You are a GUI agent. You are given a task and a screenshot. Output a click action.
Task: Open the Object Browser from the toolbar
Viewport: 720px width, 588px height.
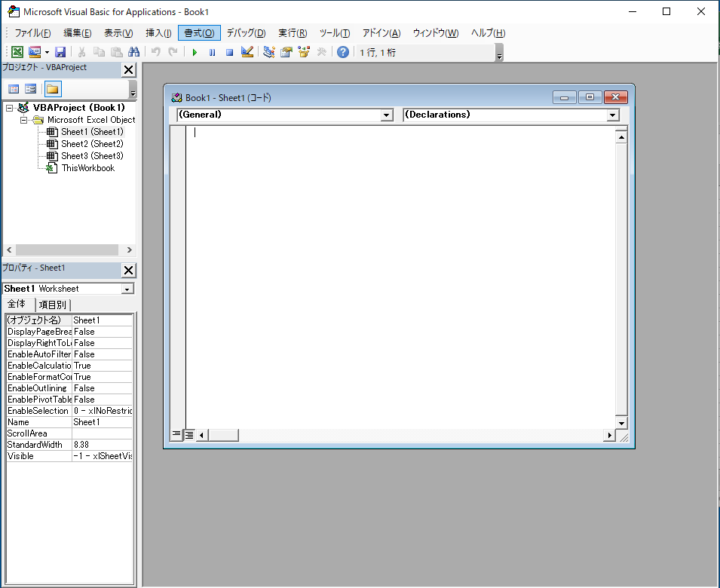304,52
